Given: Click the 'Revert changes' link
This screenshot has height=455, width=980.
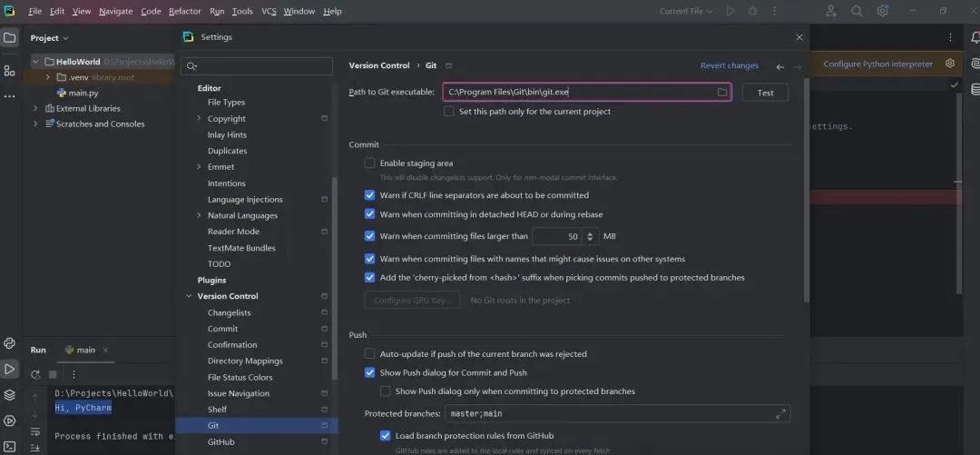Looking at the screenshot, I should pyautogui.click(x=729, y=65).
